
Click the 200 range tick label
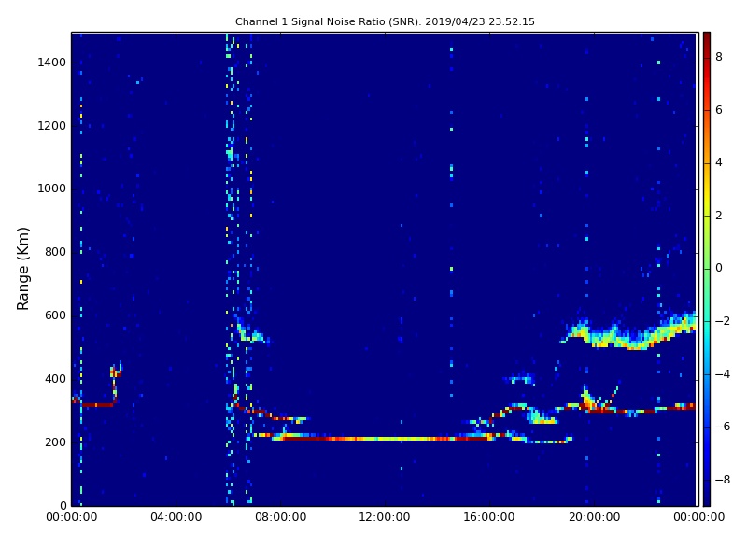(x=55, y=441)
